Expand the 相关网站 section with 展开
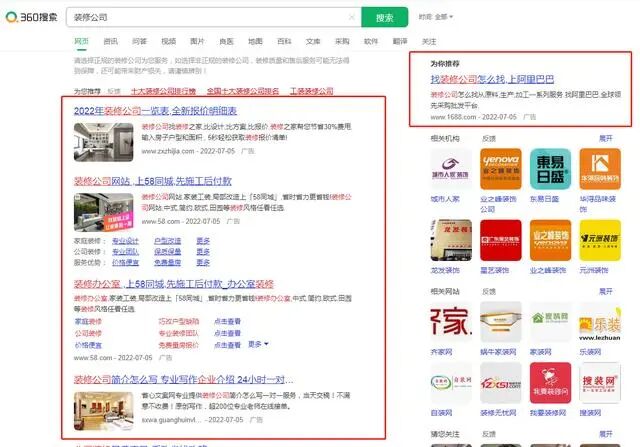This screenshot has height=447, width=640. 606,291
